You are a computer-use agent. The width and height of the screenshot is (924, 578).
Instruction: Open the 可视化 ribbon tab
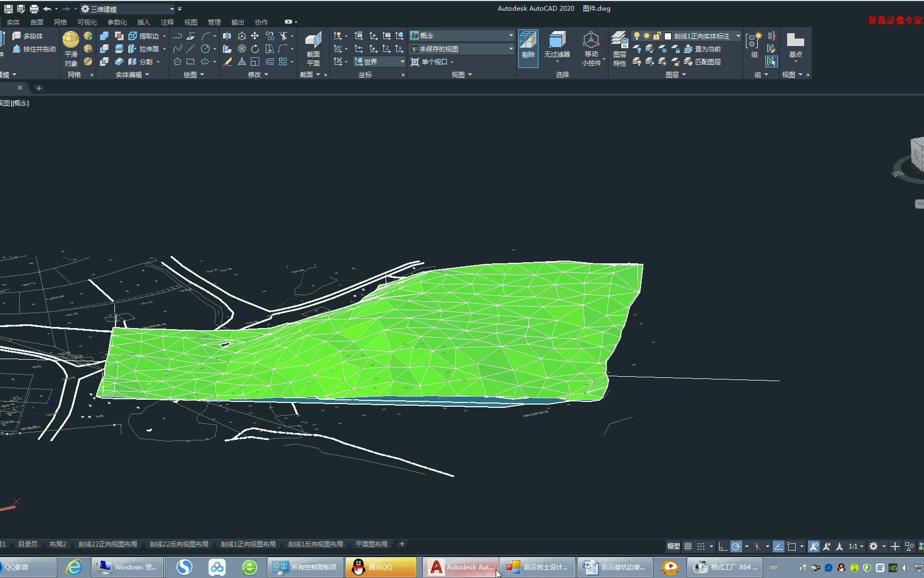point(87,22)
